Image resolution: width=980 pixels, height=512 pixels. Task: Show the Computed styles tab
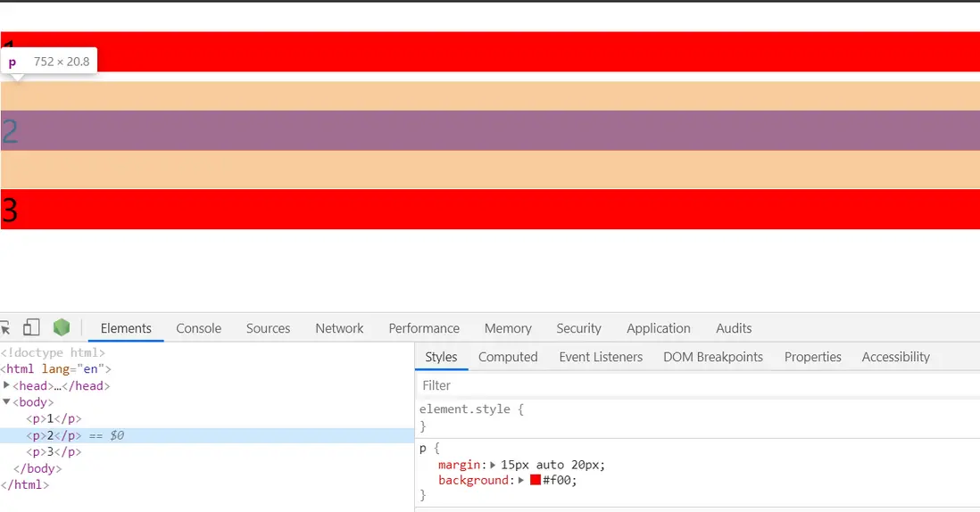(508, 357)
